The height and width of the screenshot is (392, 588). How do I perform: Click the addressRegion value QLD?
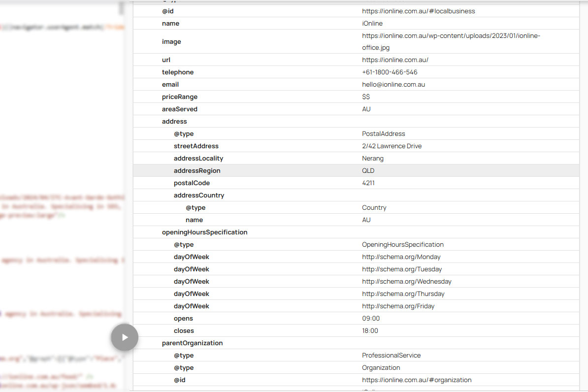point(368,171)
